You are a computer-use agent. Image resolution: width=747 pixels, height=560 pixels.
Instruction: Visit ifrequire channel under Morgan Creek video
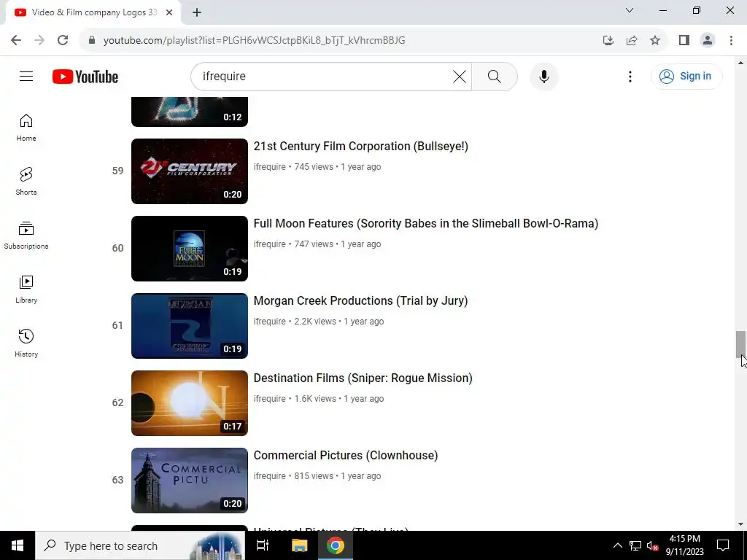pyautogui.click(x=270, y=322)
